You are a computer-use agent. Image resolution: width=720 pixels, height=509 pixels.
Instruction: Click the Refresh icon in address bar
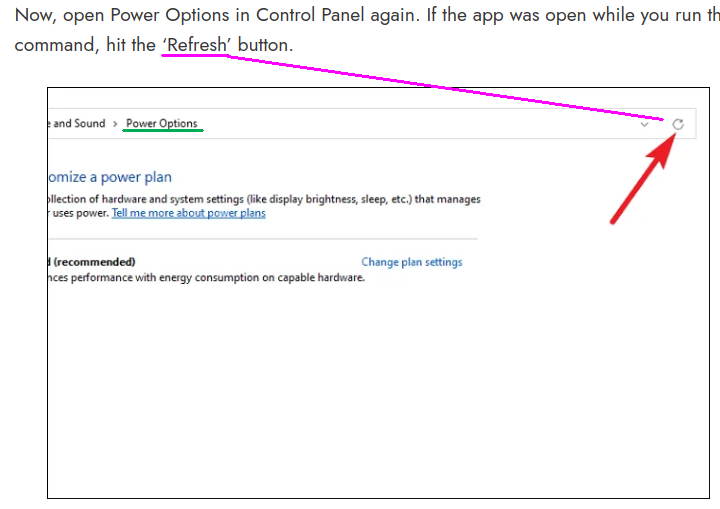pos(677,124)
